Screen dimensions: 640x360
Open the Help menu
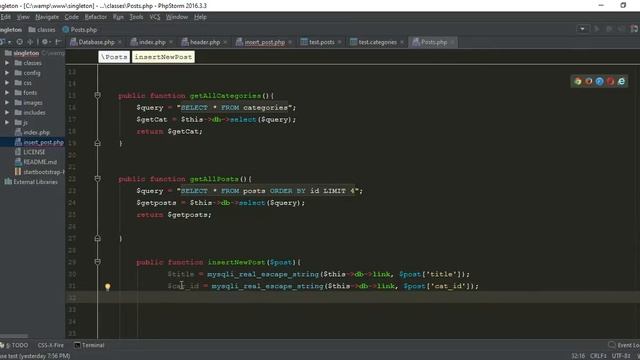200,17
